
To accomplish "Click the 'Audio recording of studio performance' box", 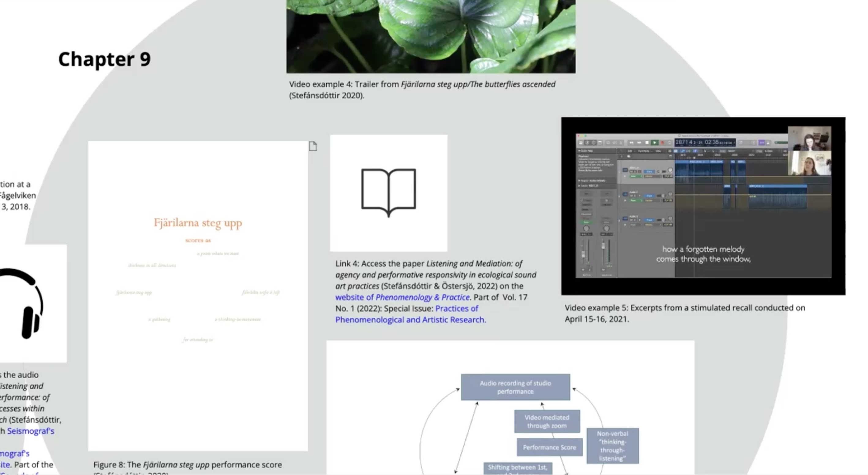I will [x=515, y=387].
